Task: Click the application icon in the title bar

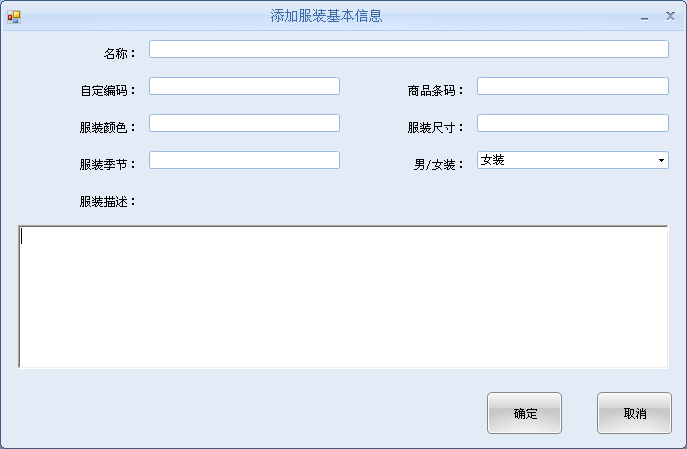Action: (14, 17)
